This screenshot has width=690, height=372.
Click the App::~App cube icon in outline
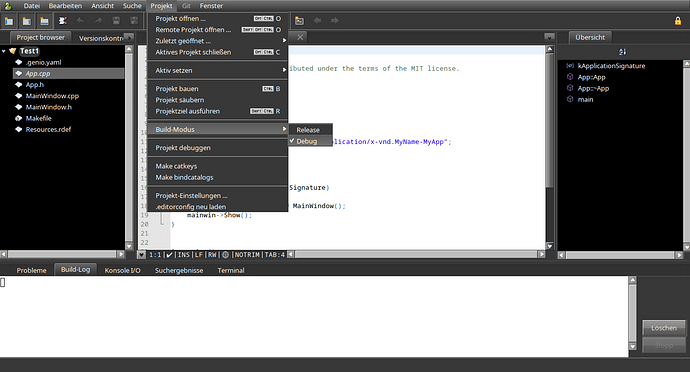click(x=570, y=88)
